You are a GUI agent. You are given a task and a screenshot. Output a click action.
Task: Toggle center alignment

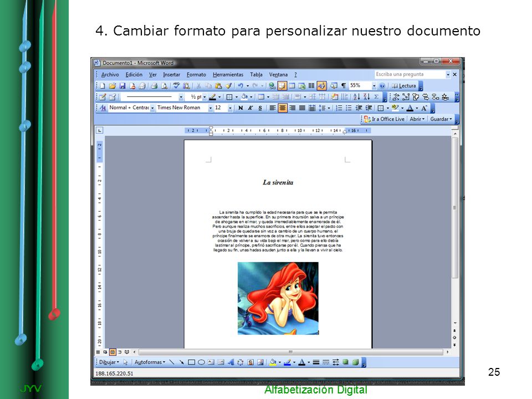click(x=282, y=108)
